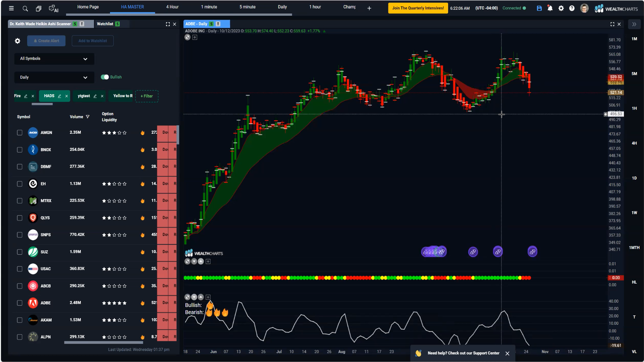Add plus icon on lower oscillator panel
644x362 pixels.
[x=208, y=297]
